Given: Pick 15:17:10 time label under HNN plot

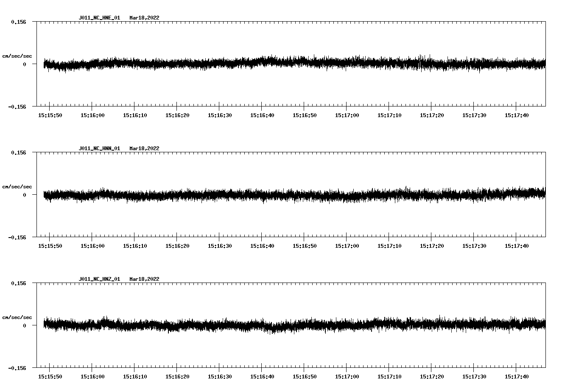Looking at the screenshot, I should click(389, 246).
